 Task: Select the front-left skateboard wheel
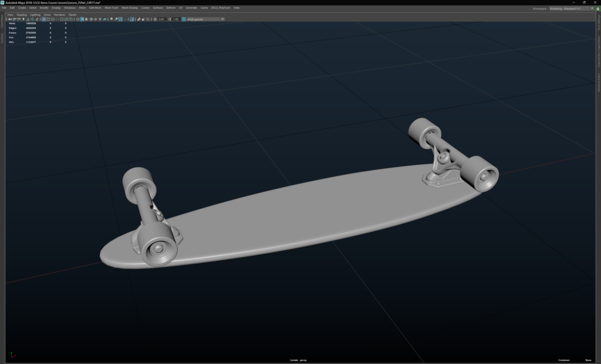coord(158,245)
